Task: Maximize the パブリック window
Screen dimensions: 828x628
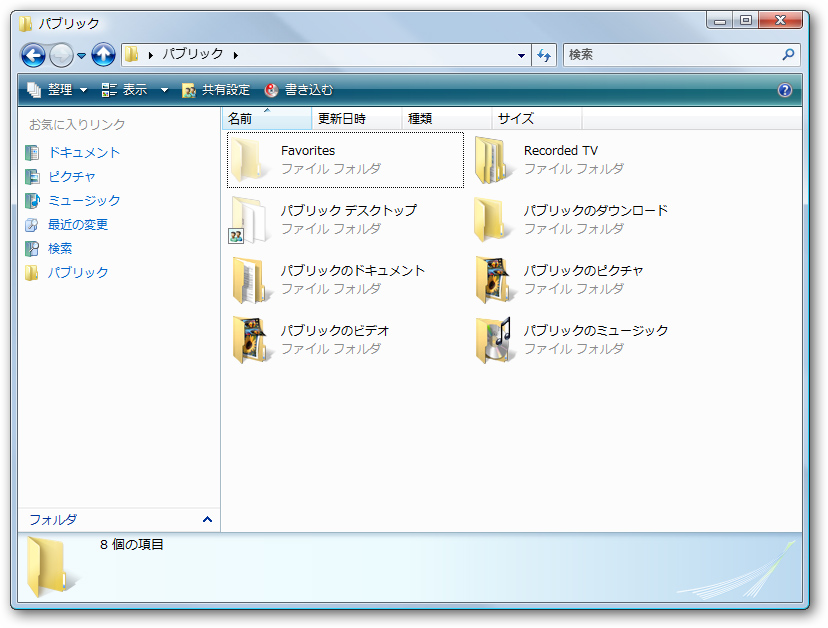Action: pos(746,20)
